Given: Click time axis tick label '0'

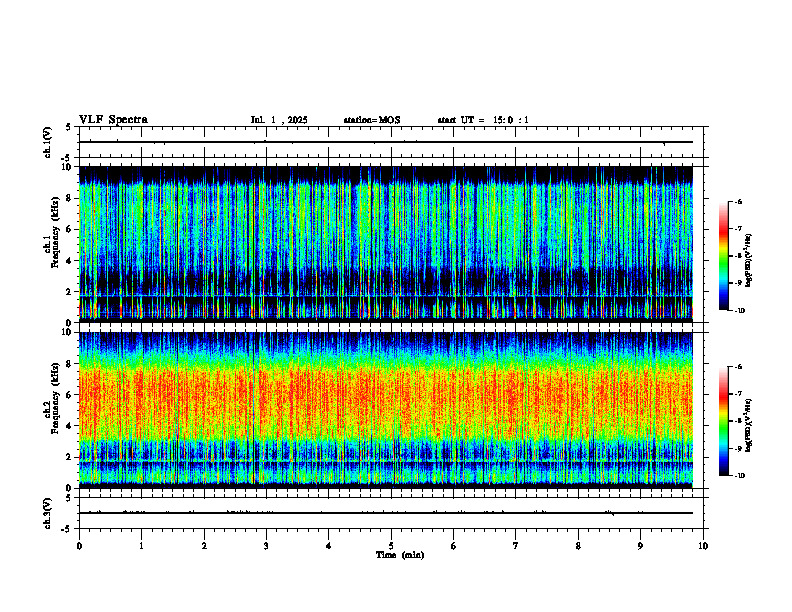Looking at the screenshot, I should 79,546.
